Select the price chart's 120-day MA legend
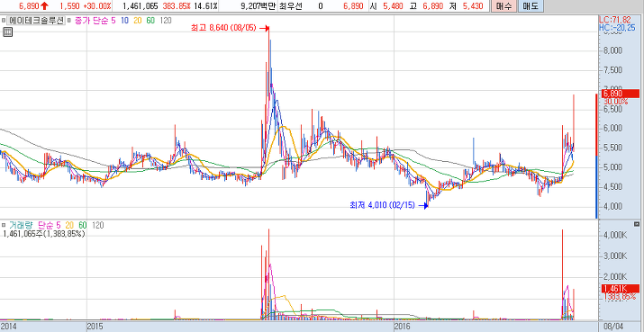The height and width of the screenshot is (332, 644). coord(166,21)
